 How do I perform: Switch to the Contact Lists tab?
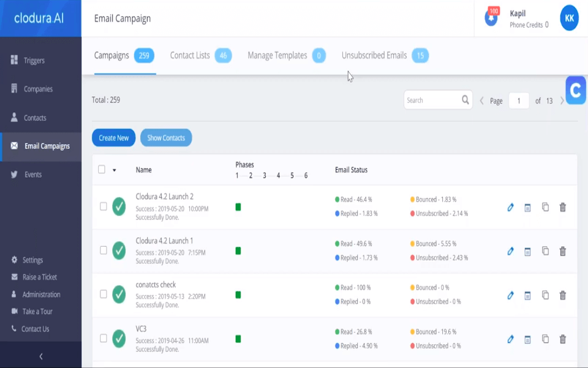[x=201, y=56]
